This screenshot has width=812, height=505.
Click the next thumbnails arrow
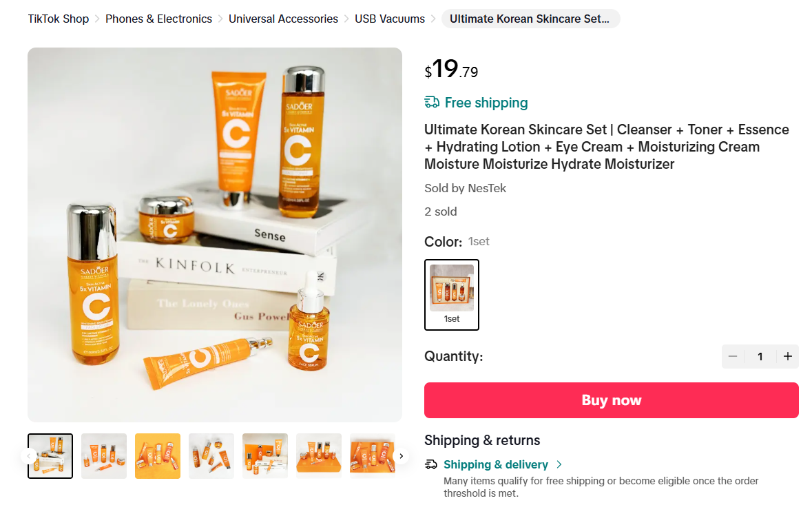pyautogui.click(x=401, y=456)
